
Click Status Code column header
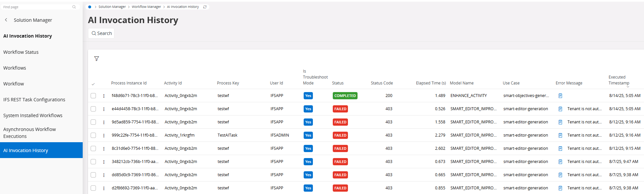382,83
